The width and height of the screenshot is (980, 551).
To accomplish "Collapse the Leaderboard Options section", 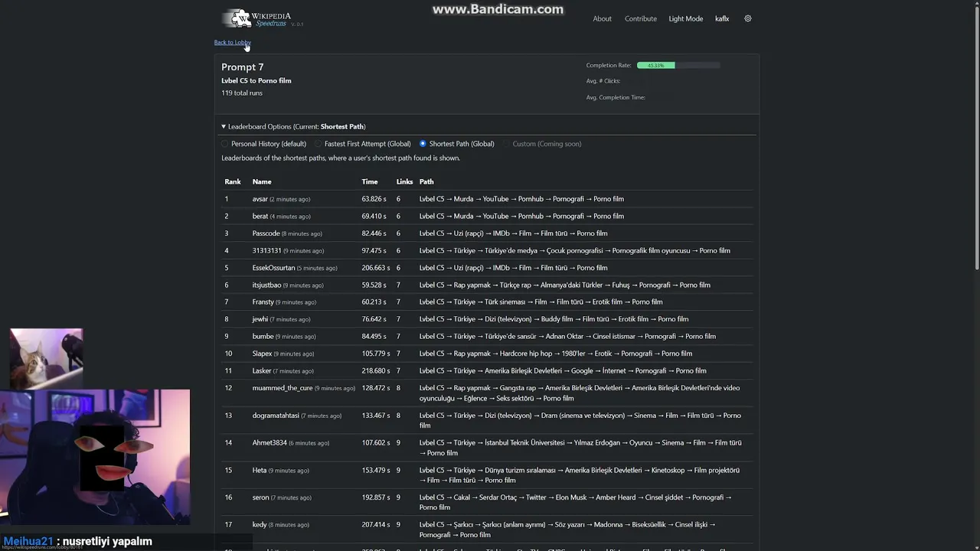I will (224, 126).
